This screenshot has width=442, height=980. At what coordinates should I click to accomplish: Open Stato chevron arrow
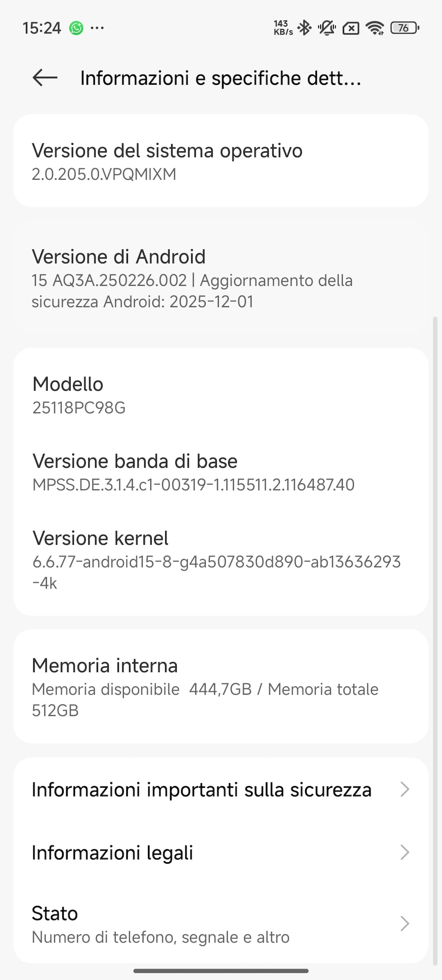[405, 924]
